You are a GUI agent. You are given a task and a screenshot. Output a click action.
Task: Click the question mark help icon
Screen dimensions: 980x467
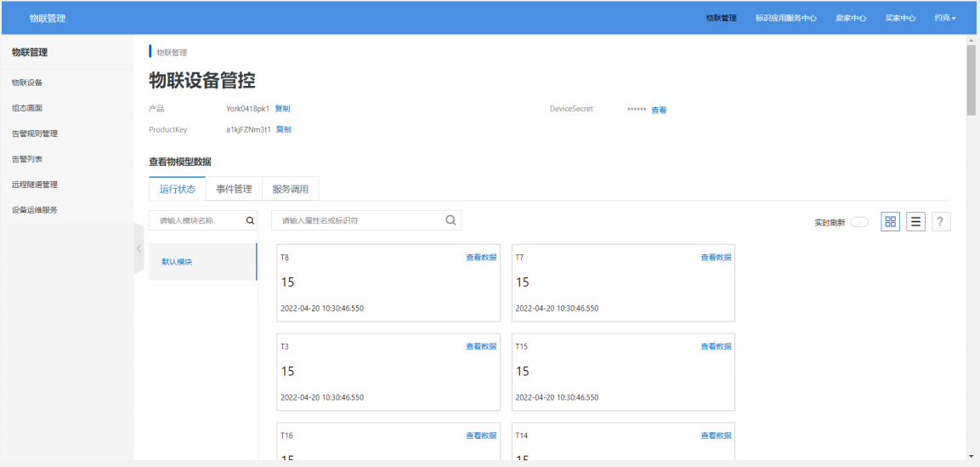click(940, 221)
